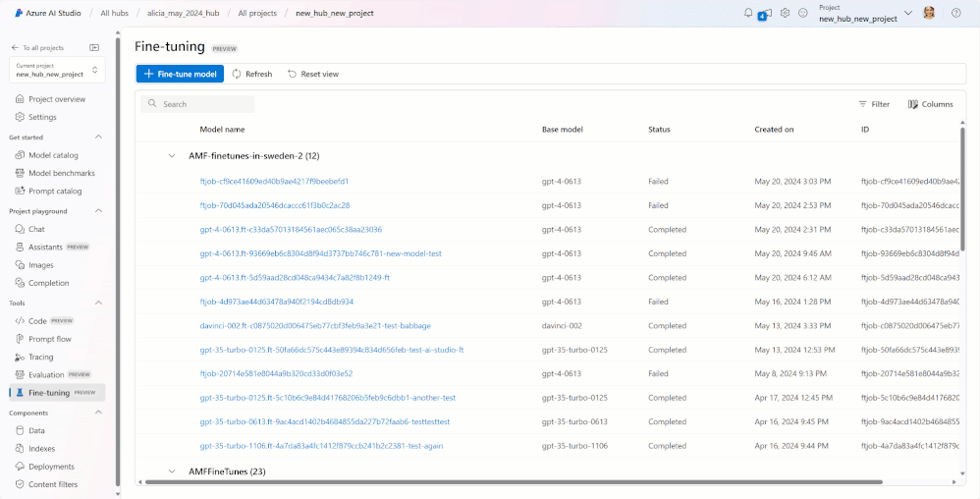Click the Azure AI Studio logo icon
The image size is (980, 499).
[x=19, y=13]
